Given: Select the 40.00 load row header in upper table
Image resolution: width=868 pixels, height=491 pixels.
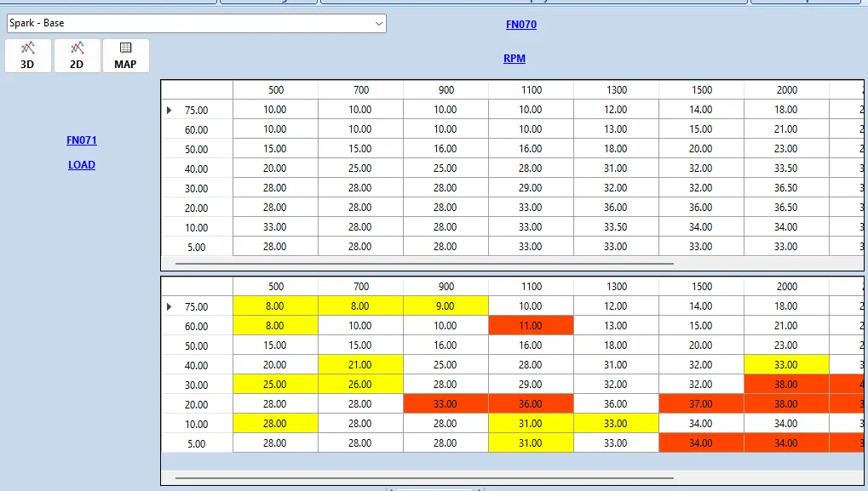Looking at the screenshot, I should pos(197,168).
